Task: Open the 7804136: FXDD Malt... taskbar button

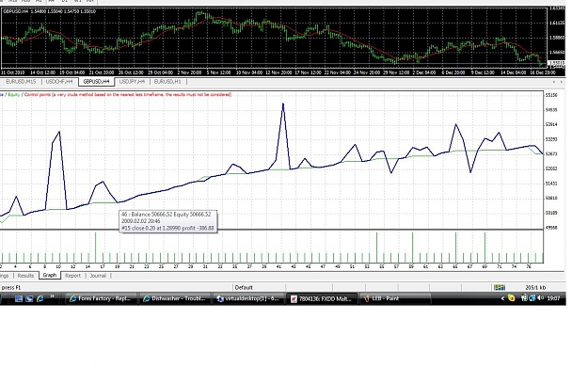Action: 322,298
